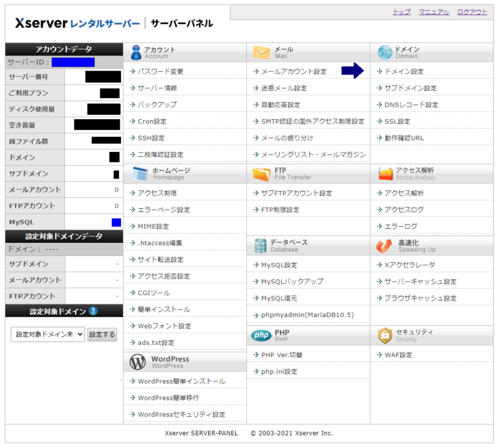
Task: Open サブドメイン設定
Action: tap(411, 88)
